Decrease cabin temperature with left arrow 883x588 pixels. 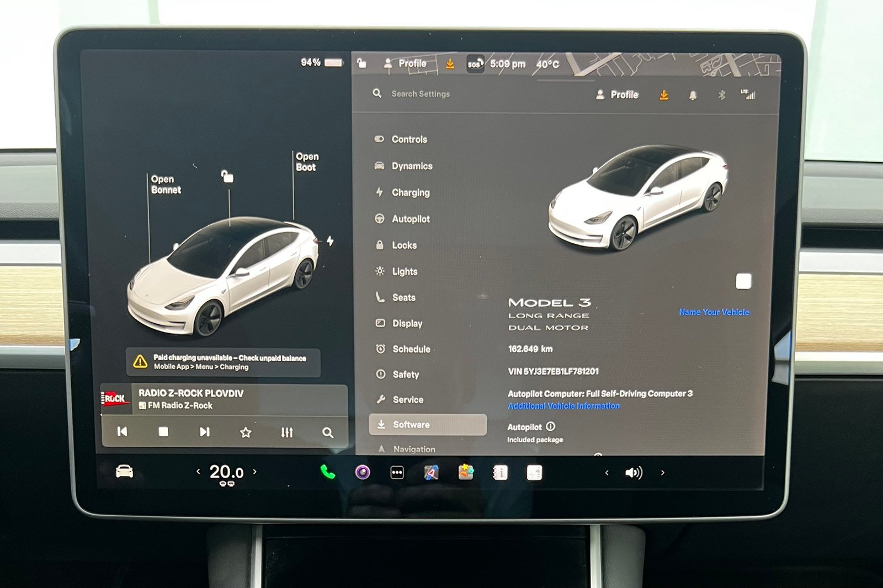[x=199, y=472]
